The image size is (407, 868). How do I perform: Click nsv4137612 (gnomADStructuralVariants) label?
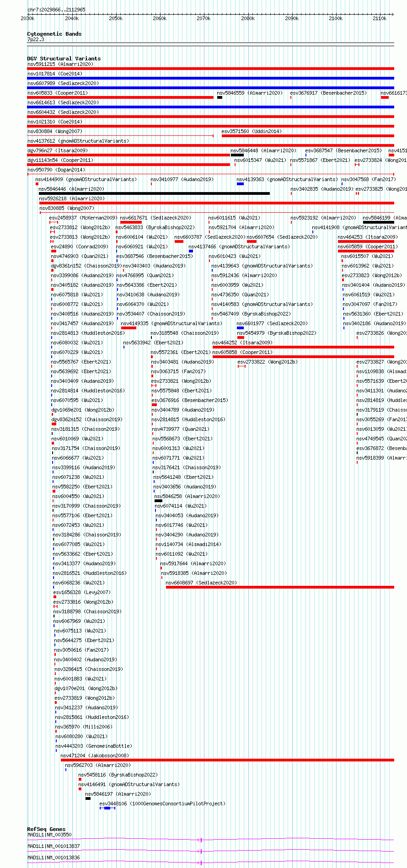(78, 141)
